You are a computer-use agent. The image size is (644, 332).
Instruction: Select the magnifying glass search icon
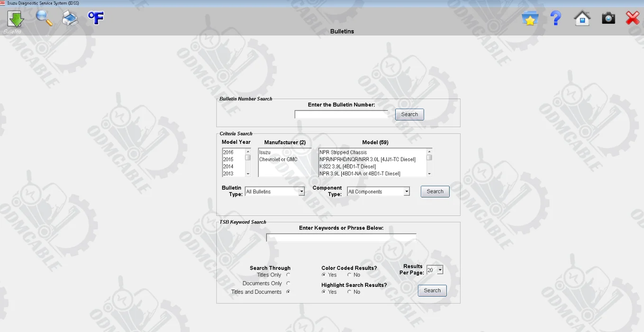coord(44,18)
